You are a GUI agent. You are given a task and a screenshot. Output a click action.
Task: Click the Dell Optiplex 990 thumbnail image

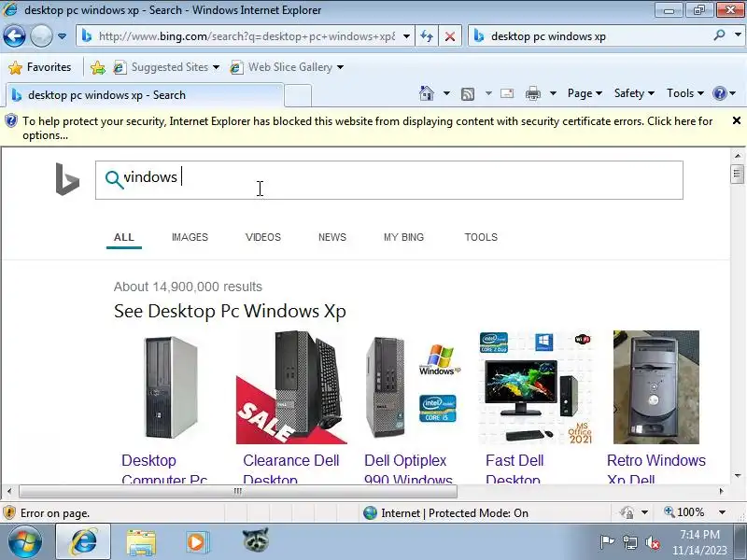click(413, 387)
